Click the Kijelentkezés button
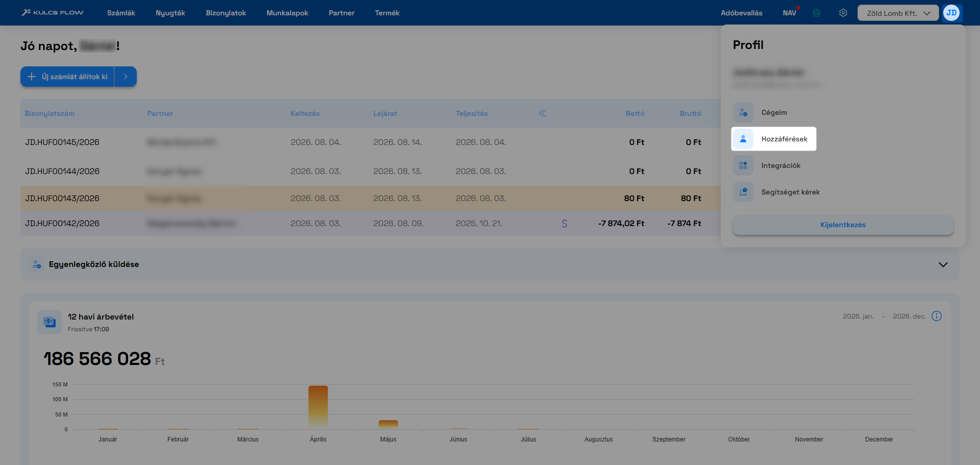 tap(843, 225)
